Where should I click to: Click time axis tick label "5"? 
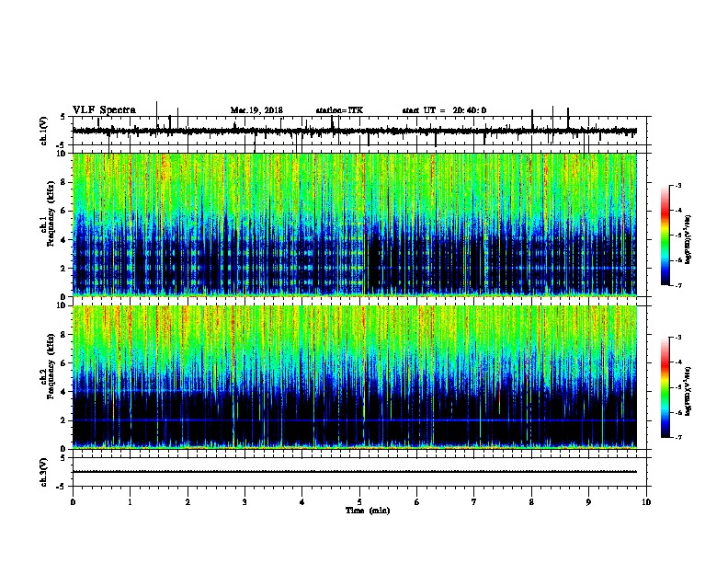pos(359,502)
